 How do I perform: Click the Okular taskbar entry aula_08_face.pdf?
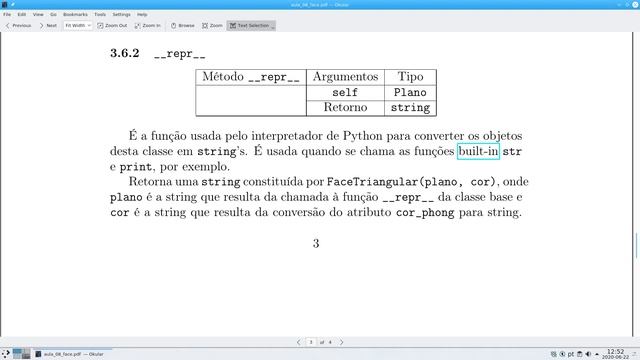[73, 354]
